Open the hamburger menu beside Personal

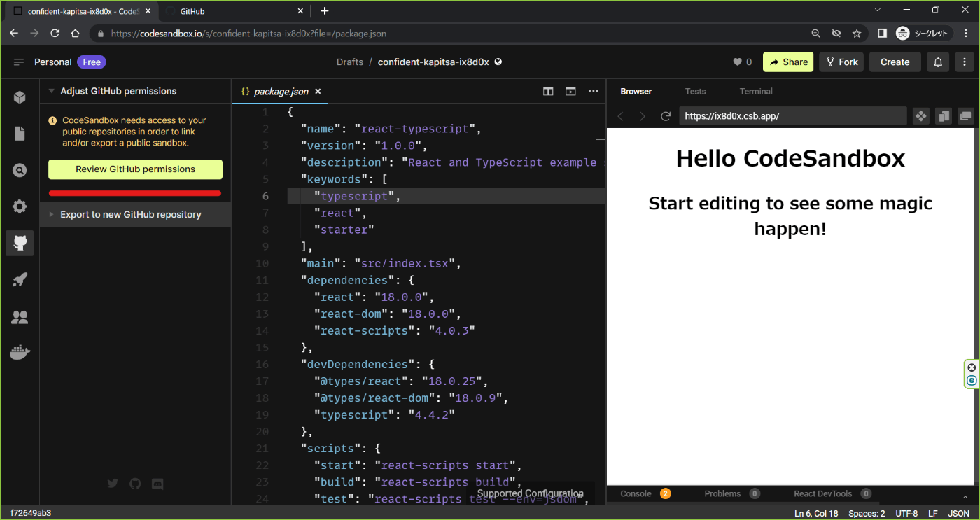coord(19,62)
